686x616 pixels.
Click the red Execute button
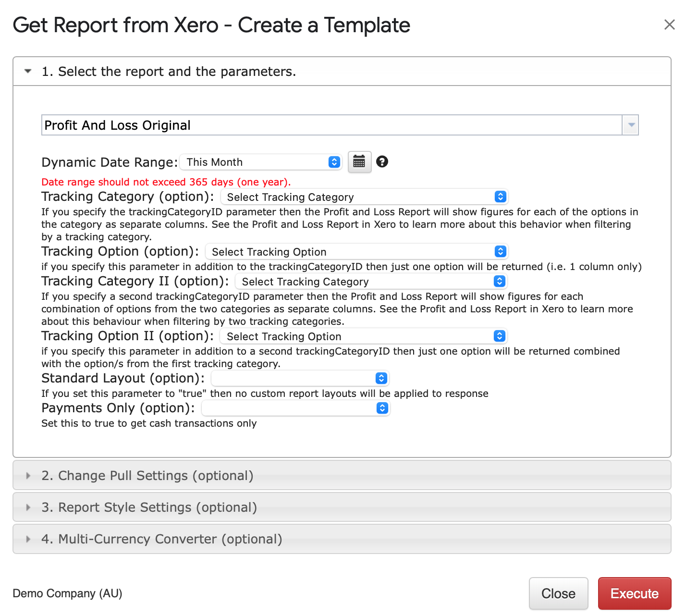634,593
